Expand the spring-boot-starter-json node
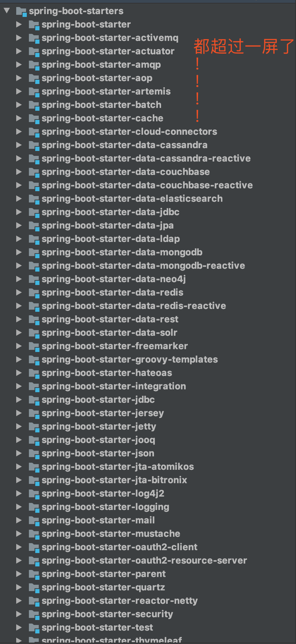Screen dimensions: 296x644 point(19,453)
